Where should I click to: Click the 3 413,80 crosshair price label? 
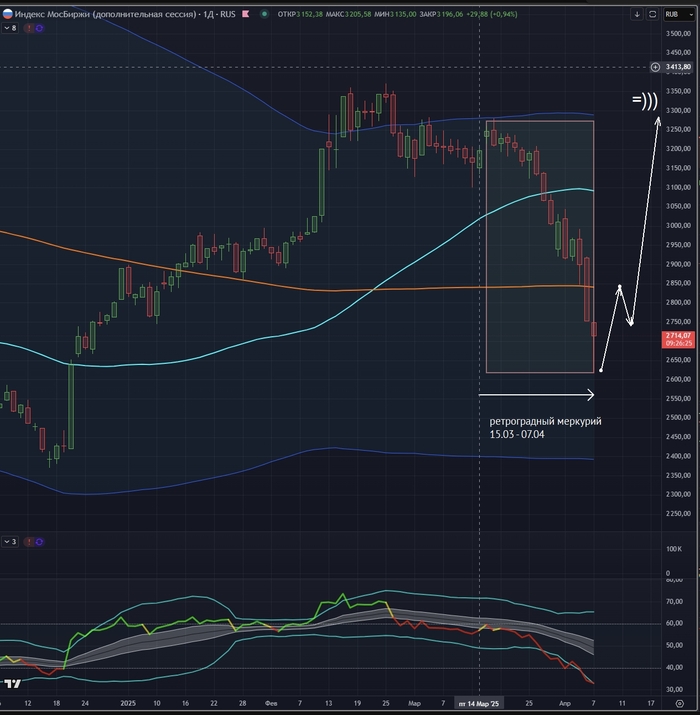pyautogui.click(x=678, y=67)
